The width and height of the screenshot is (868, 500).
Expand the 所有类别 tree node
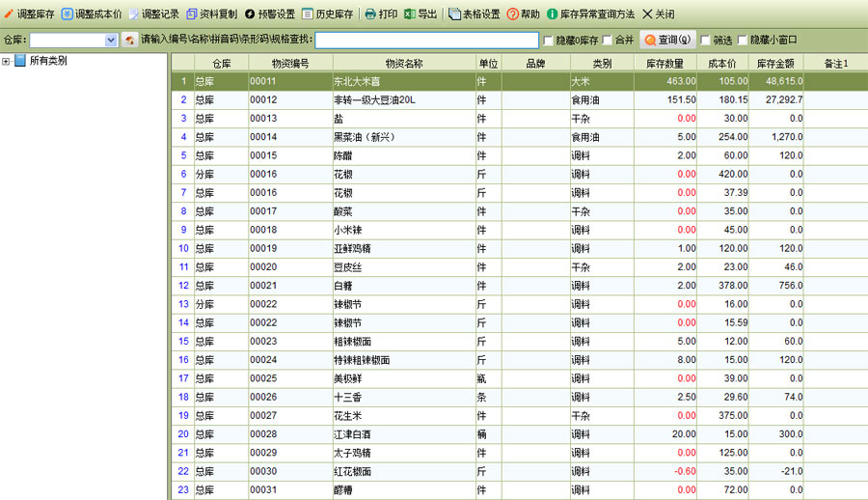point(7,61)
